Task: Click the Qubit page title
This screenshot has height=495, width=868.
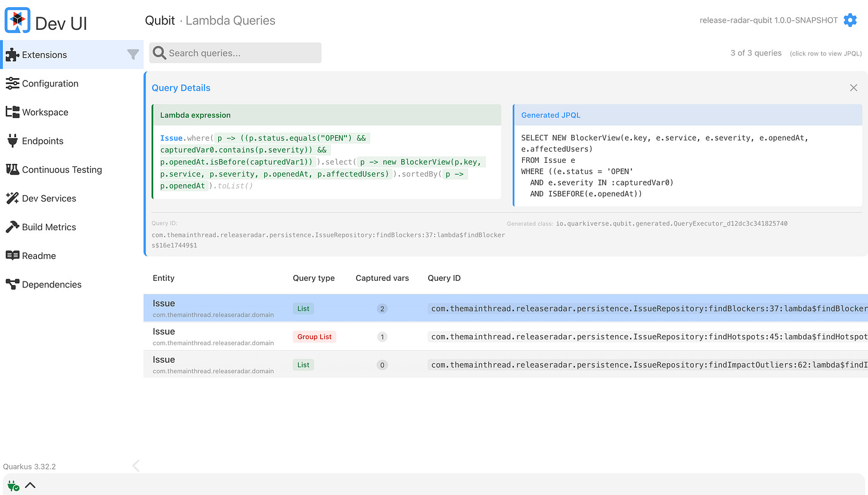Action: [x=160, y=20]
